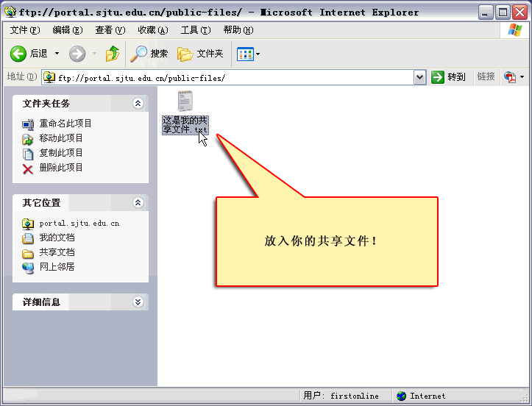Close the Internet Explorer window
The image size is (532, 406).
tap(519, 13)
